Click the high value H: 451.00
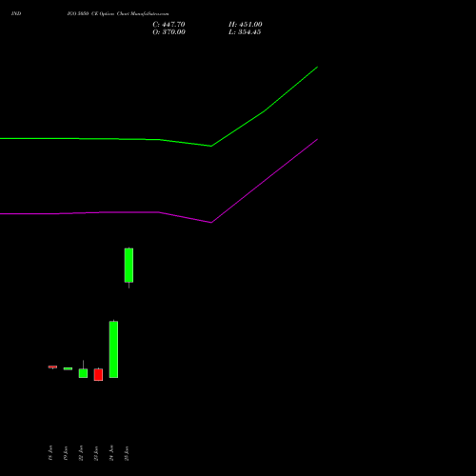476x476 pixels. [x=246, y=25]
